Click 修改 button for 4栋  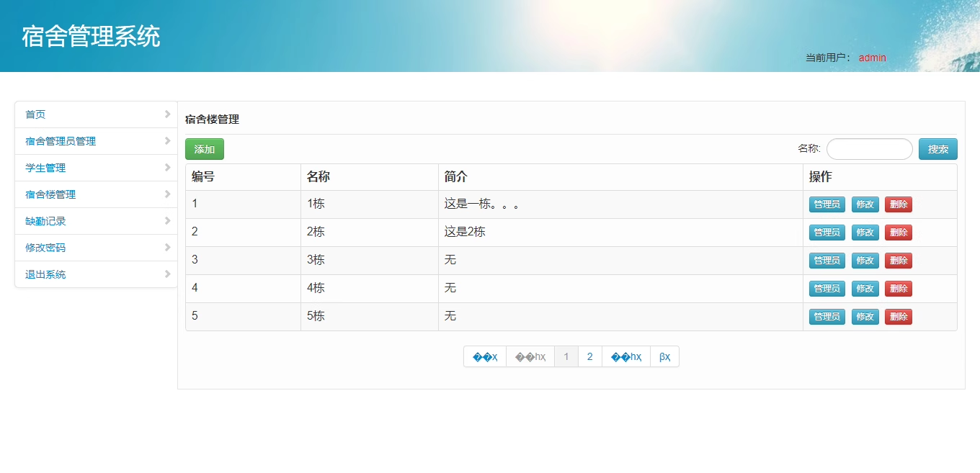click(865, 289)
